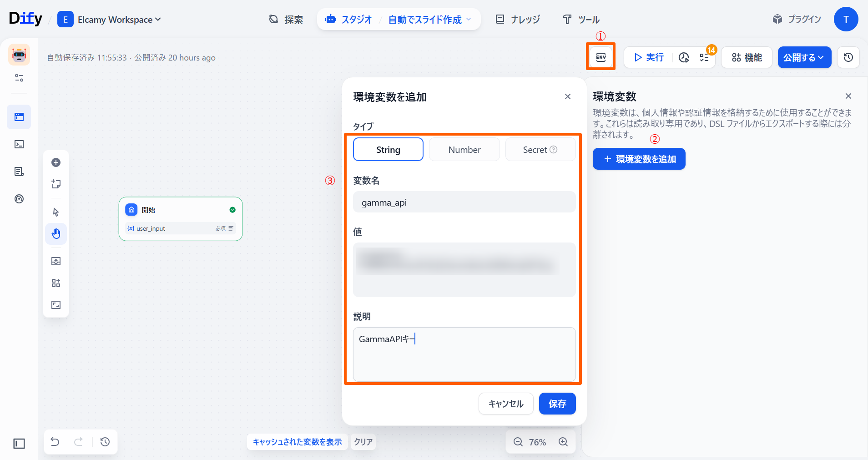Viewport: 868px width, 460px height.
Task: Click the add node plus icon
Action: click(56, 162)
